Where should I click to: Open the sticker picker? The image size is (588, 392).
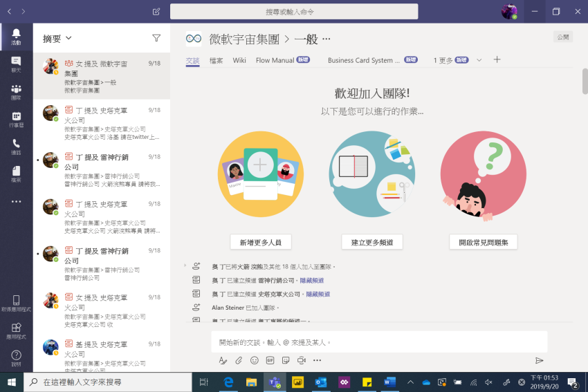coord(286,360)
